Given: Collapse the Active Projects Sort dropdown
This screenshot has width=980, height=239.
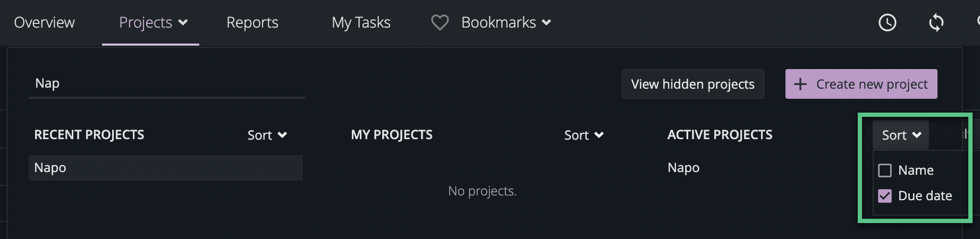Looking at the screenshot, I should point(901,135).
